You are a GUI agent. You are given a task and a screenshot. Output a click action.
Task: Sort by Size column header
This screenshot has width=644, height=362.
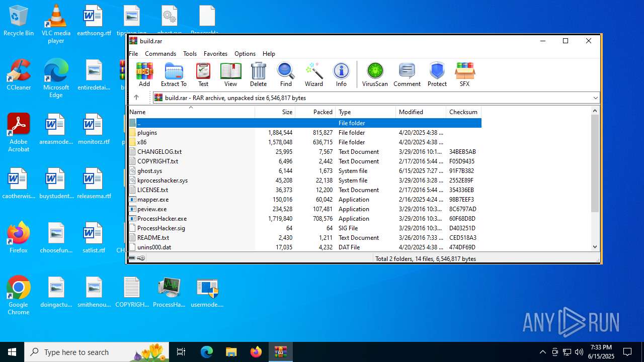[275, 112]
